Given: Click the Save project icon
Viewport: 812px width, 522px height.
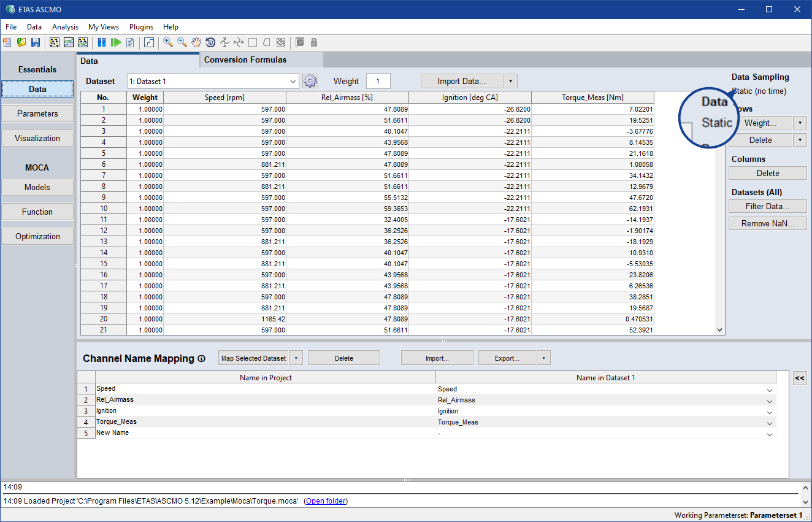Looking at the screenshot, I should [36, 42].
